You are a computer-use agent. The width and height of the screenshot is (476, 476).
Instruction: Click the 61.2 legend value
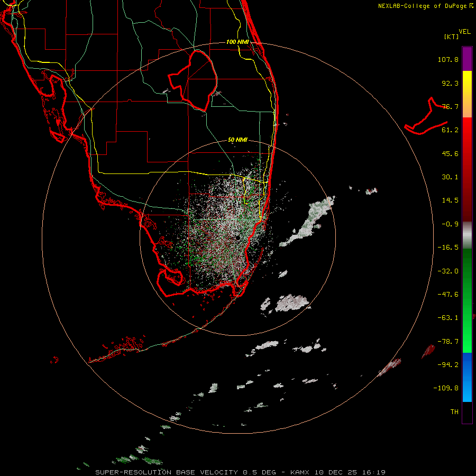click(x=450, y=130)
